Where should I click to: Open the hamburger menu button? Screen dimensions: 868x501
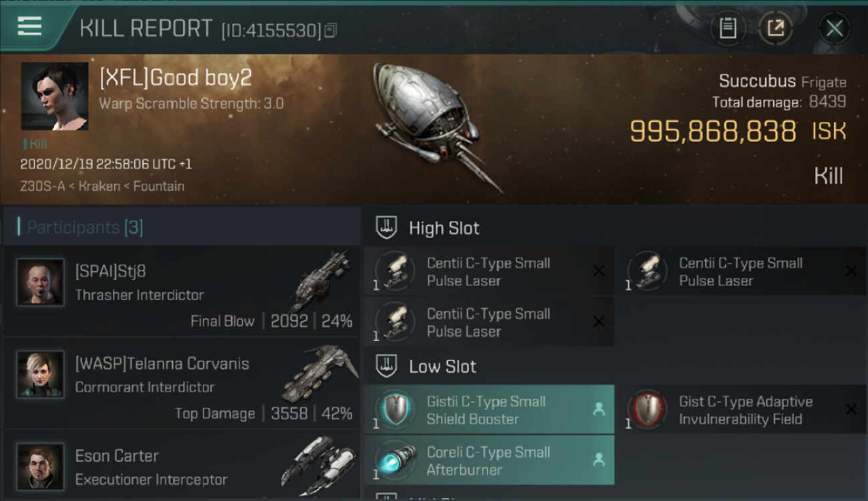click(29, 26)
